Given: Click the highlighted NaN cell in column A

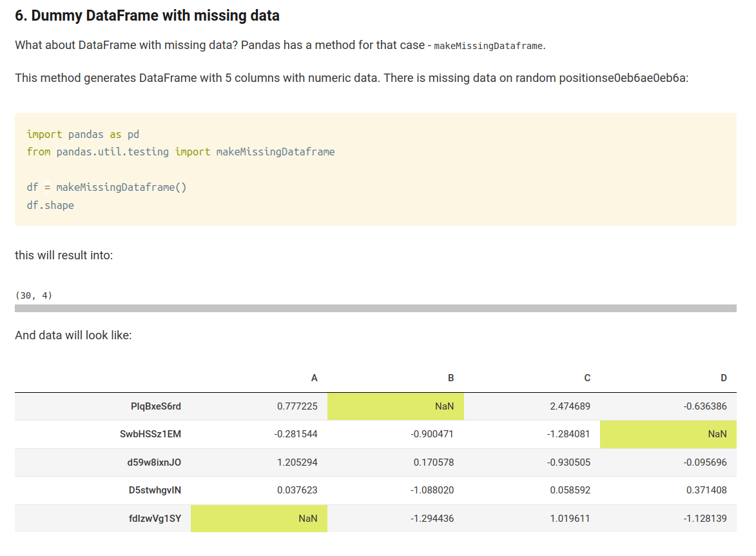Looking at the screenshot, I should coord(259,518).
